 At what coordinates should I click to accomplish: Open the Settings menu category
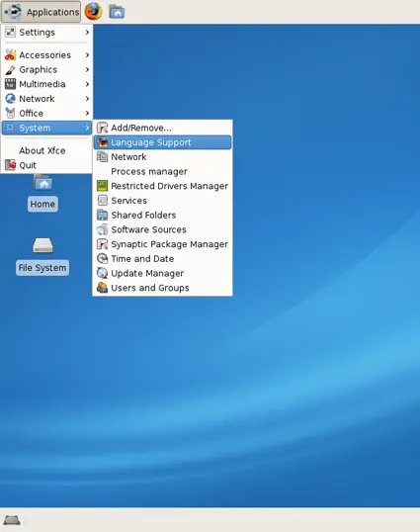pyautogui.click(x=46, y=33)
